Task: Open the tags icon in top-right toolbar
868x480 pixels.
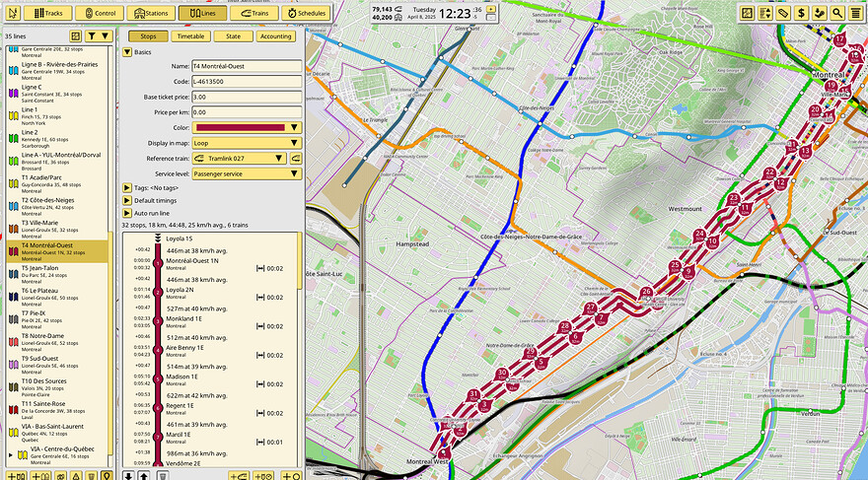Action: click(783, 13)
